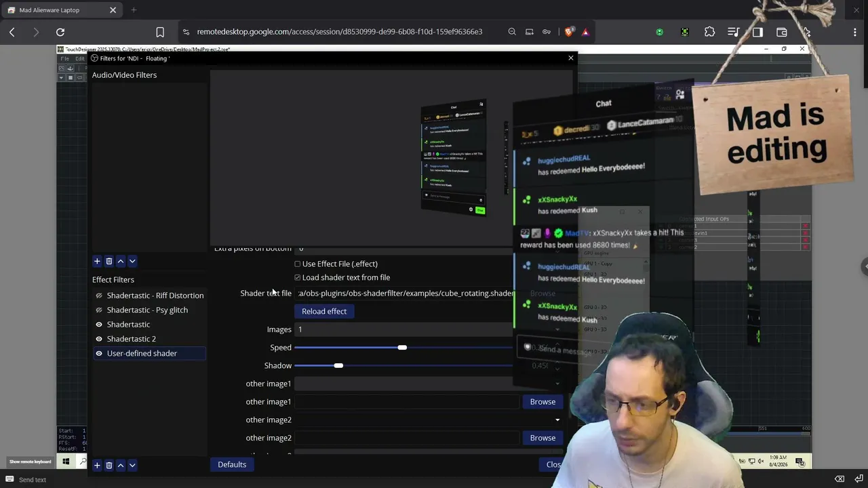Image resolution: width=868 pixels, height=488 pixels.
Task: Add a new audio/video filter
Action: coord(97,261)
